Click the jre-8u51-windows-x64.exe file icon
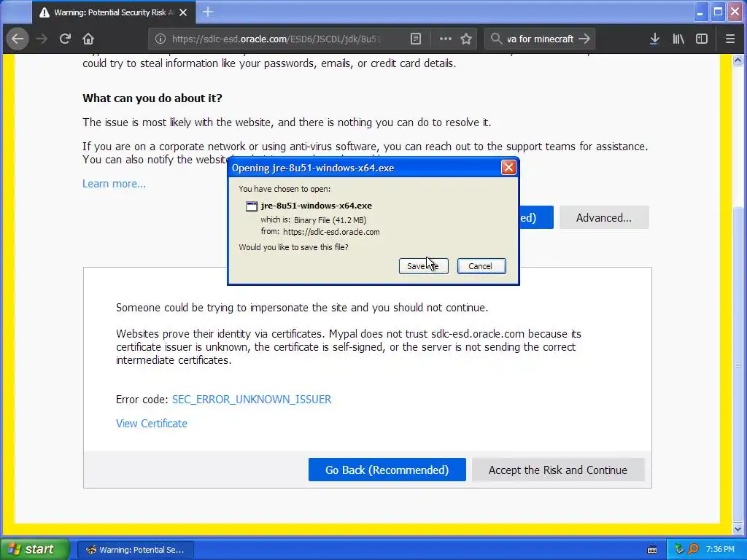The image size is (747, 560). click(251, 206)
